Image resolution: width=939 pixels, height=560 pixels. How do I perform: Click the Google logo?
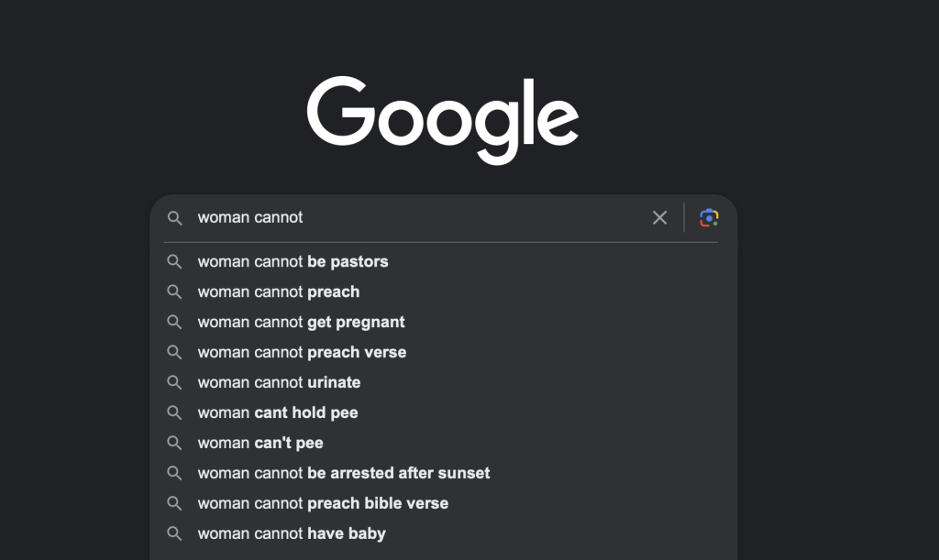pos(443,120)
